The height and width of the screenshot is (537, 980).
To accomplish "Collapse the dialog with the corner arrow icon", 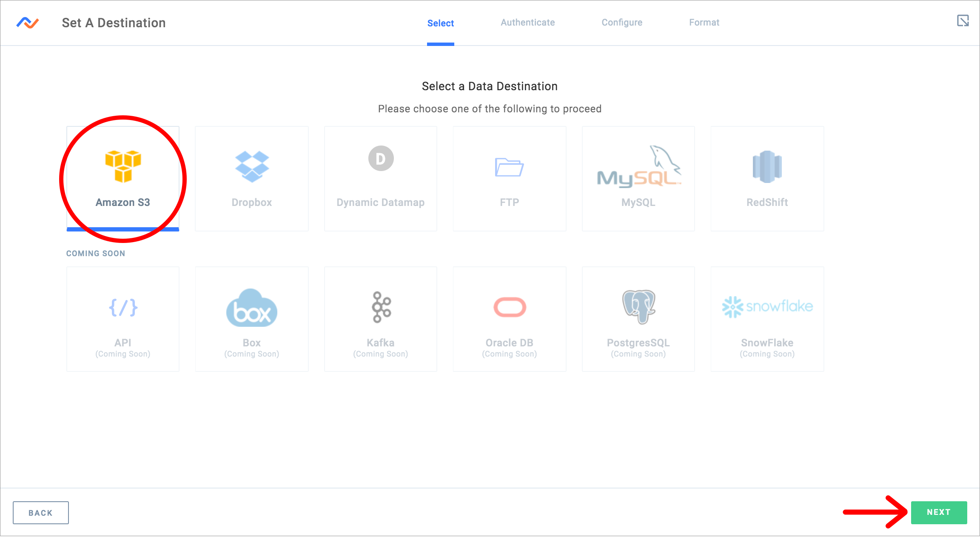I will tap(963, 20).
